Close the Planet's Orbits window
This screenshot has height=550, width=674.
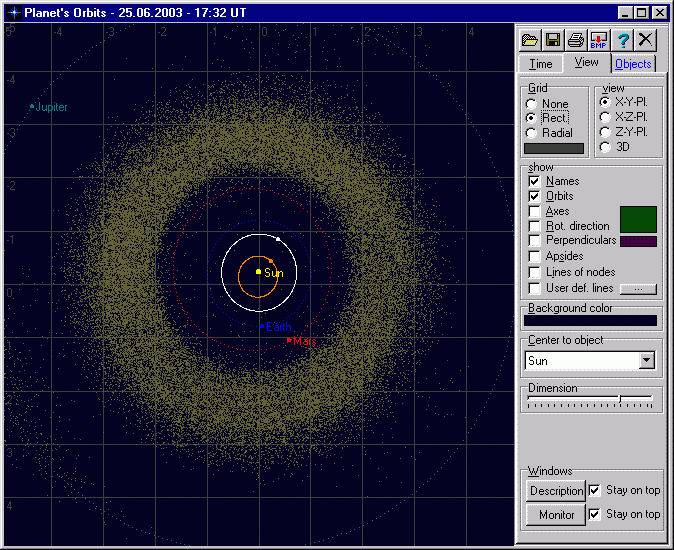(x=659, y=13)
